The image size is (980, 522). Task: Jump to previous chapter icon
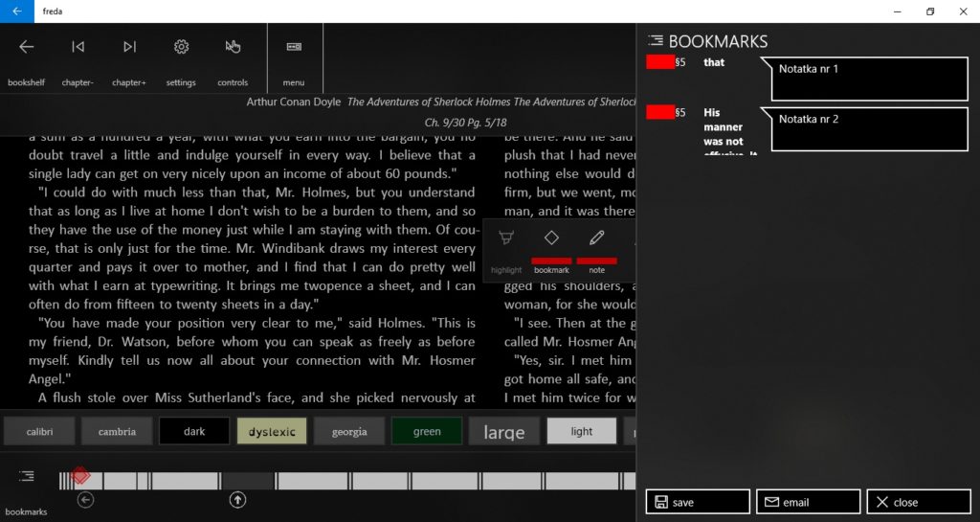coord(78,47)
